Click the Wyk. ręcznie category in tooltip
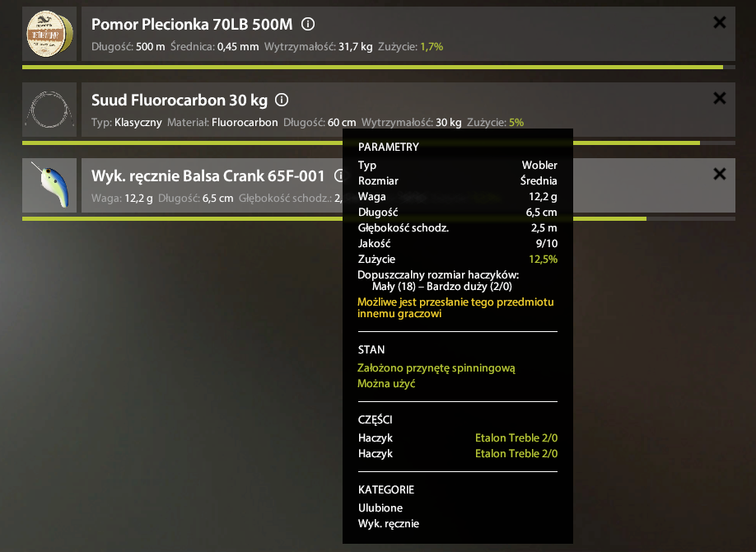Viewport: 756px width, 552px height. point(389,524)
